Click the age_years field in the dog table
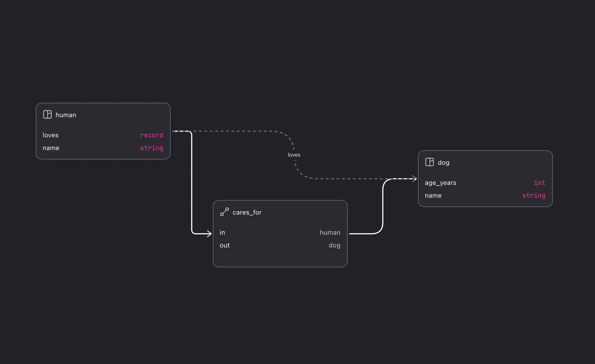 coord(440,183)
